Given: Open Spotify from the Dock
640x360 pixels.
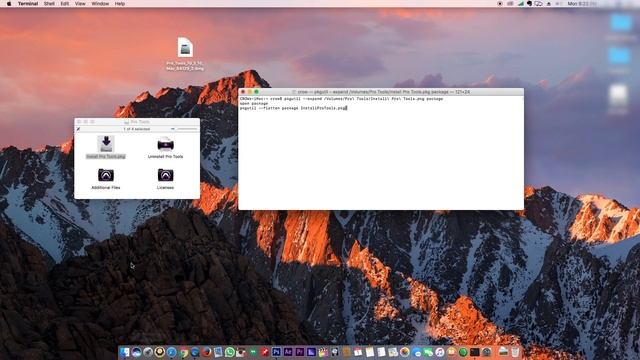Looking at the screenshot, I should coord(463,352).
